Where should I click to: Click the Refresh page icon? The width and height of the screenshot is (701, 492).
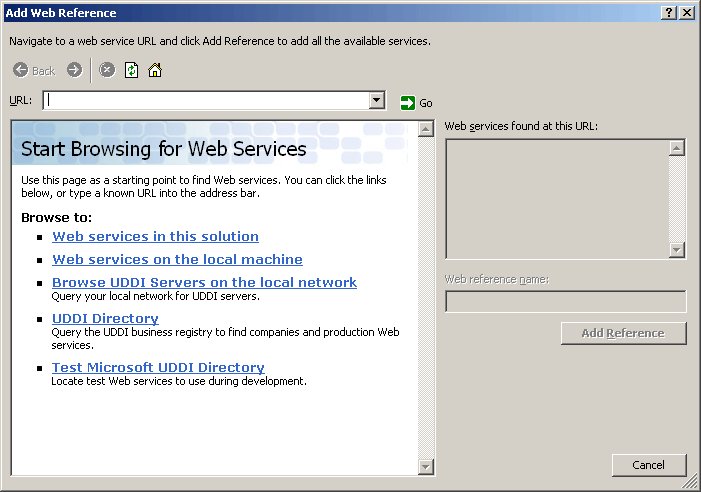point(131,70)
